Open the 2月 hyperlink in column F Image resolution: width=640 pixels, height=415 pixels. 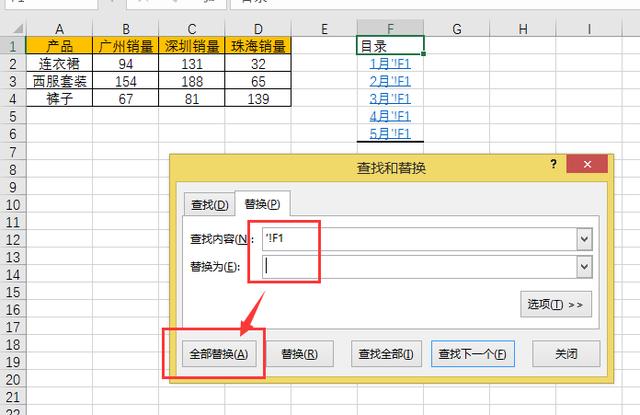[390, 82]
